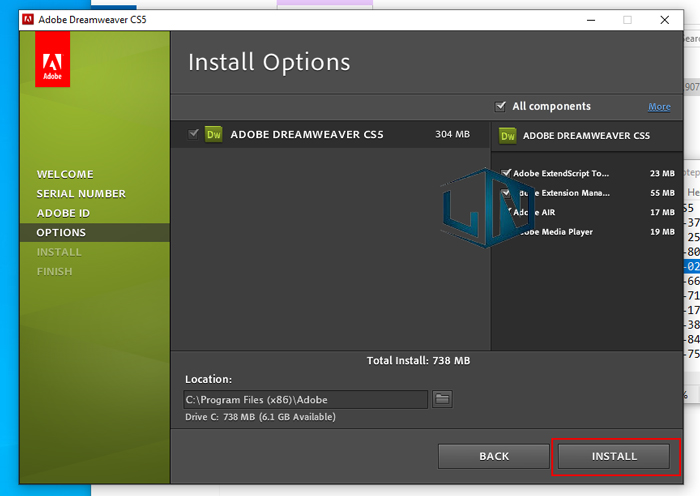The height and width of the screenshot is (496, 700).
Task: Select FINISH step in sidebar
Action: click(54, 271)
